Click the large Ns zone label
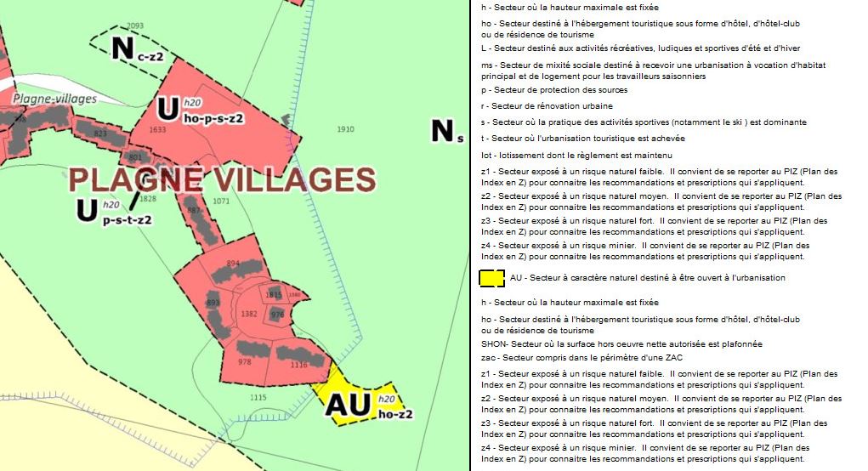 click(447, 131)
